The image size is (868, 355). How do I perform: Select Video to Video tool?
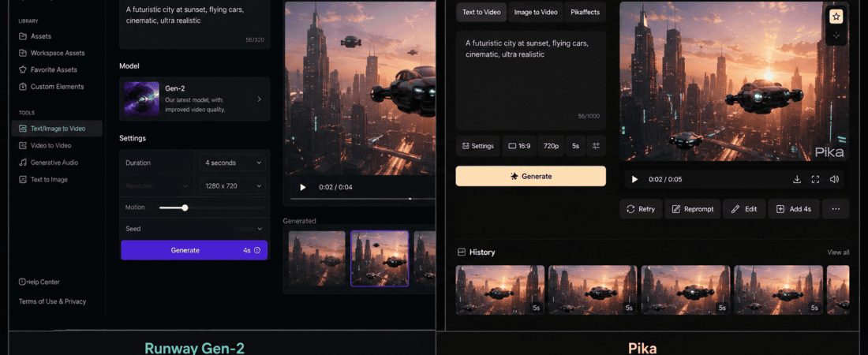point(46,146)
